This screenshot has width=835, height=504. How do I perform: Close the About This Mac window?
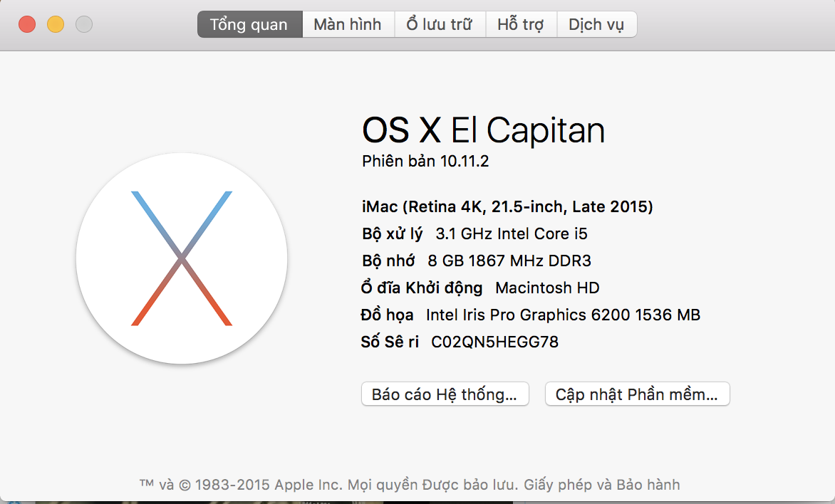pos(27,24)
